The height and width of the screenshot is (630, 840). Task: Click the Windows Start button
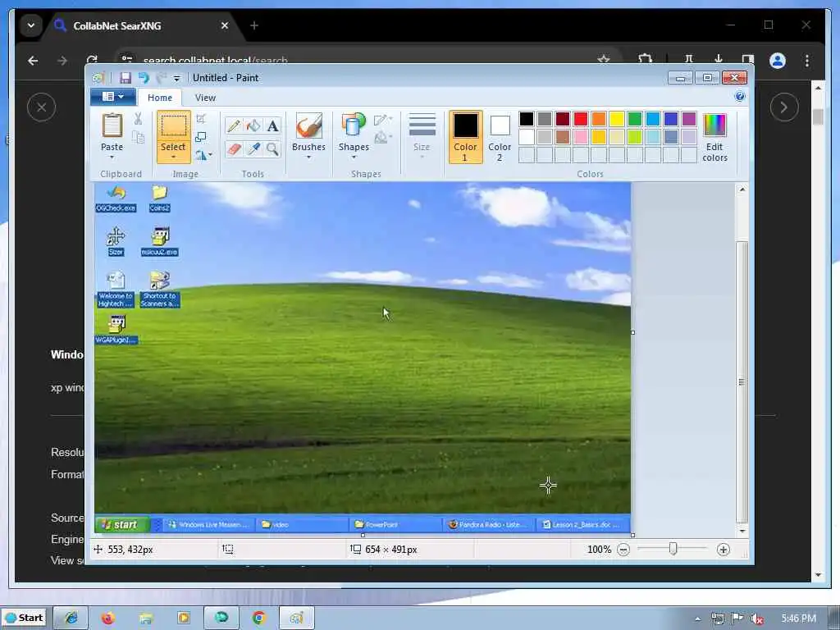click(x=24, y=618)
